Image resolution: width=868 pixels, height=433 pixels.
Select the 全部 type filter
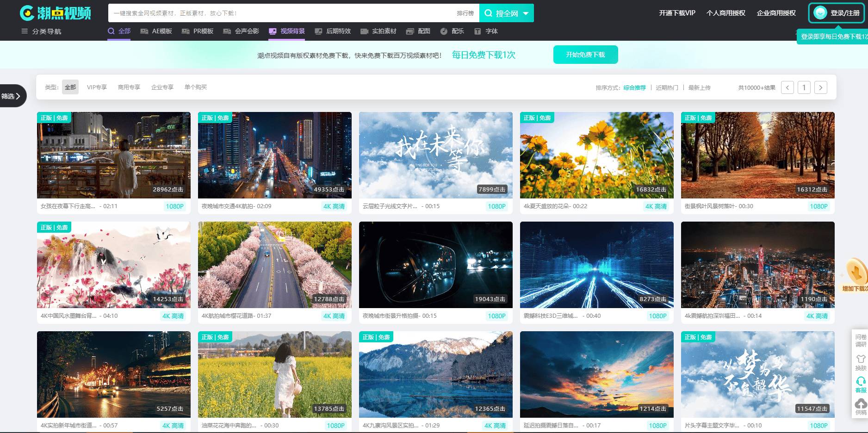70,87
